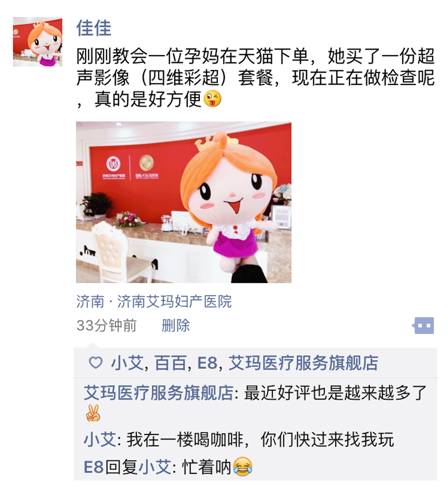Reply to 小艾's coffee comment
Image resolution: width=448 pixels, height=497 pixels.
coord(239,440)
